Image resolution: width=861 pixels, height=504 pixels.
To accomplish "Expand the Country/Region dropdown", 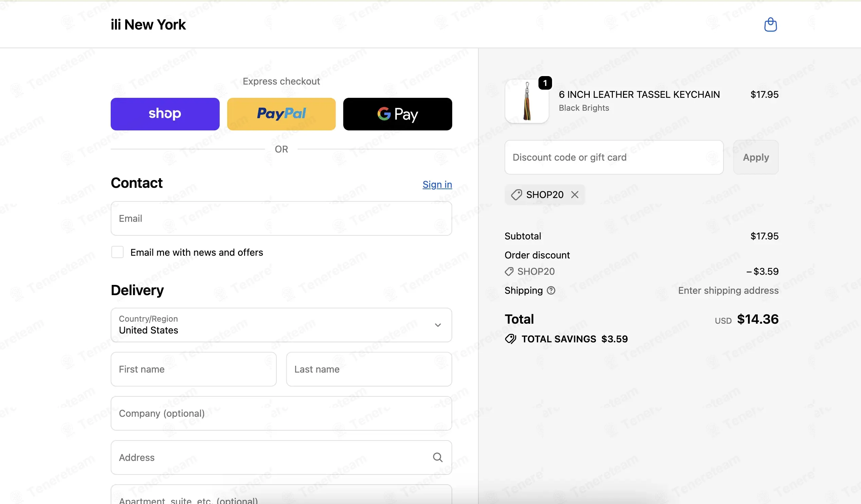I will (x=281, y=325).
